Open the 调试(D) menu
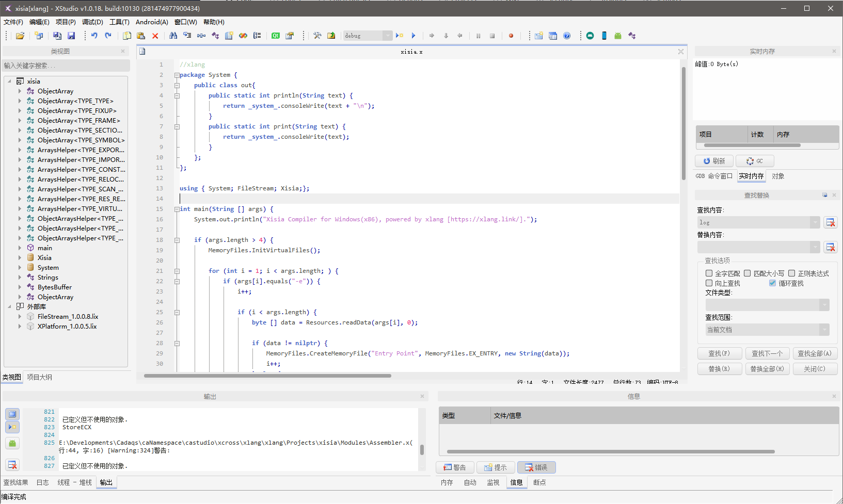 click(92, 22)
